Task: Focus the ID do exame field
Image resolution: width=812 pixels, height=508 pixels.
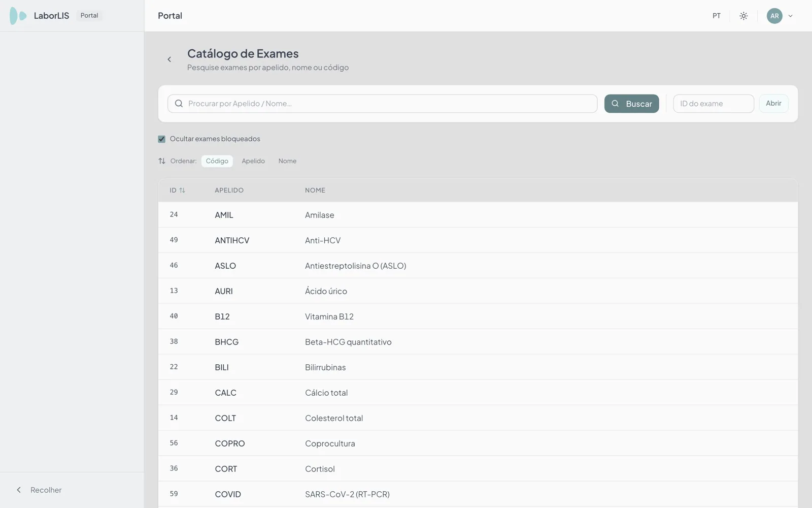Action: (714, 104)
